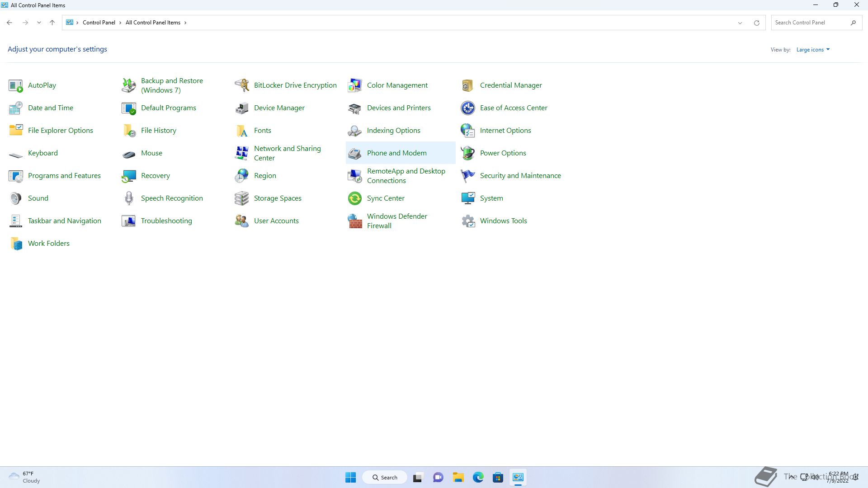This screenshot has width=868, height=488.
Task: Click the Default Programs icon
Action: pyautogui.click(x=129, y=108)
